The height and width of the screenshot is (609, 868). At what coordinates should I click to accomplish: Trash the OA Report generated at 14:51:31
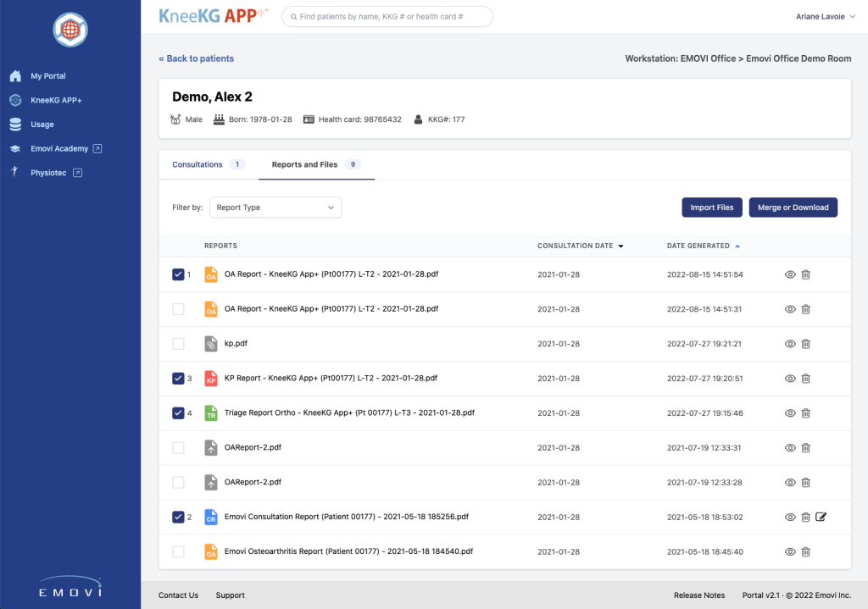(x=806, y=309)
